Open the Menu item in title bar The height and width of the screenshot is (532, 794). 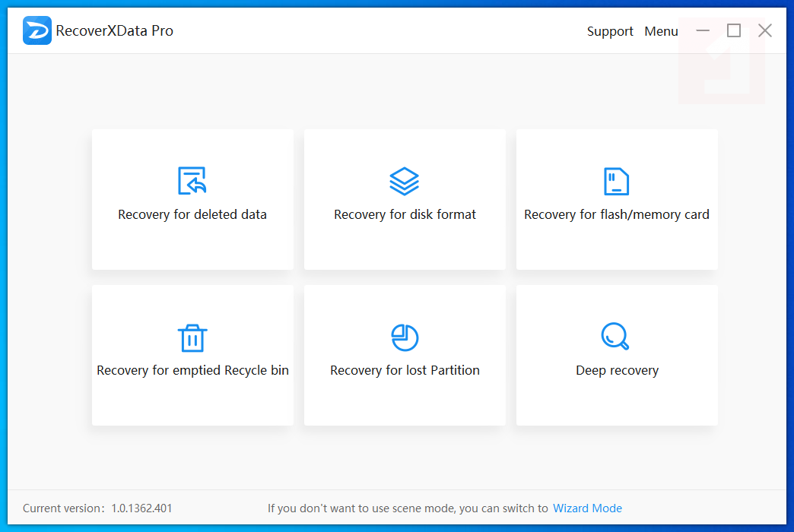coord(661,31)
